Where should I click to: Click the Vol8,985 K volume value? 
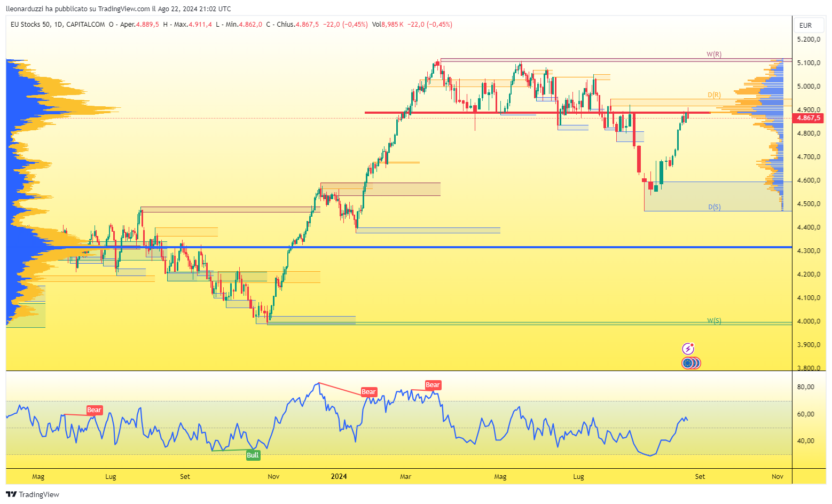click(388, 25)
